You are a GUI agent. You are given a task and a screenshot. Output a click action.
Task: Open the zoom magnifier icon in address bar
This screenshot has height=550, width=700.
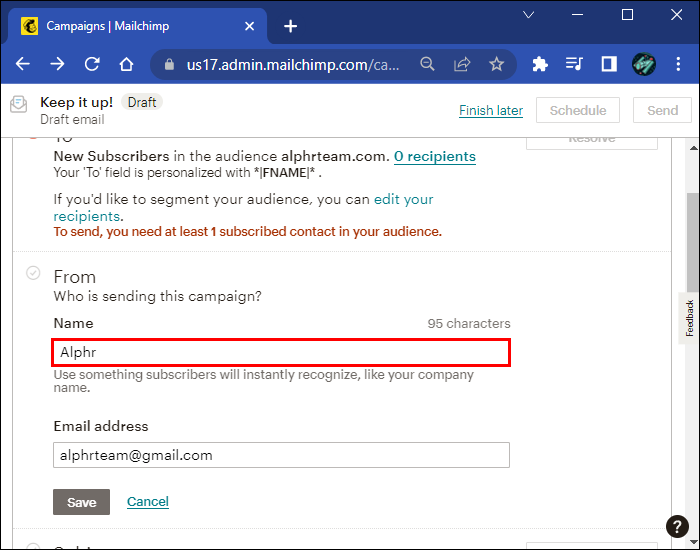427,64
